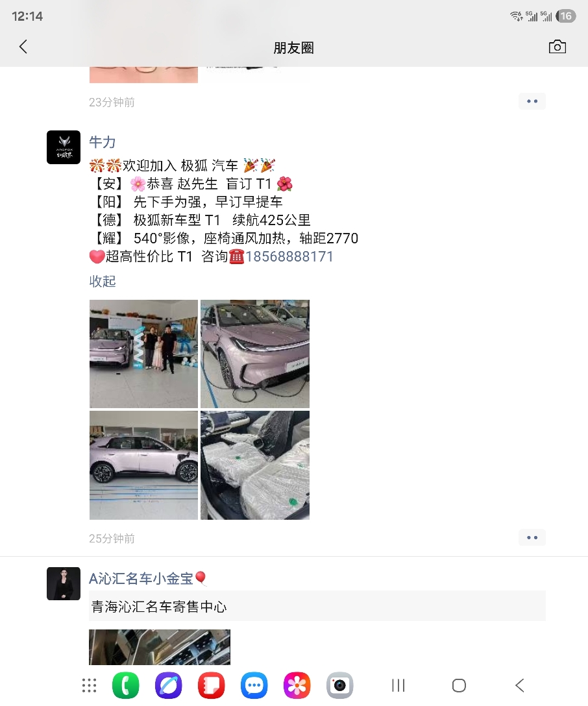Open A沁汇名车小金宝 username link
Viewport: 588px width, 706px height.
pos(141,578)
